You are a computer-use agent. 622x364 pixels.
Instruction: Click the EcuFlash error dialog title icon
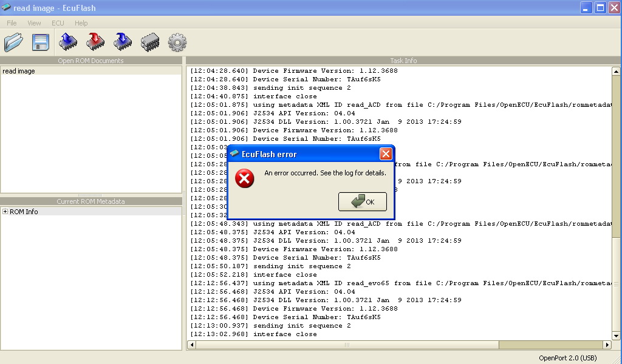[234, 153]
